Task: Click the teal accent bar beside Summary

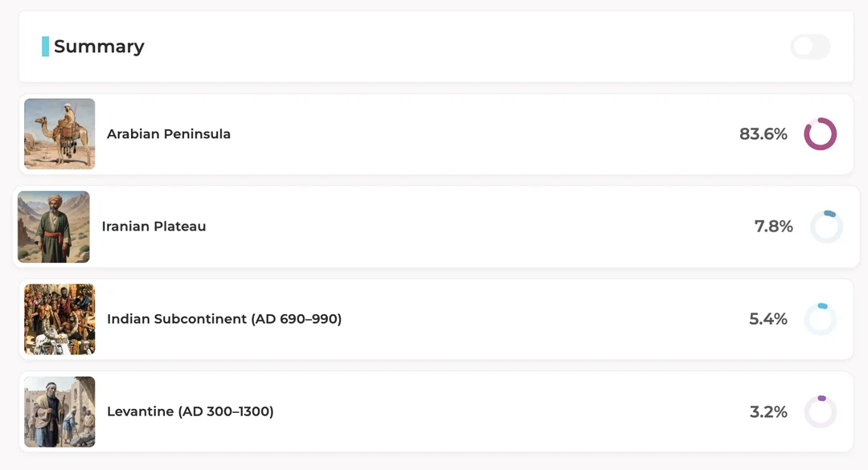Action: point(46,47)
